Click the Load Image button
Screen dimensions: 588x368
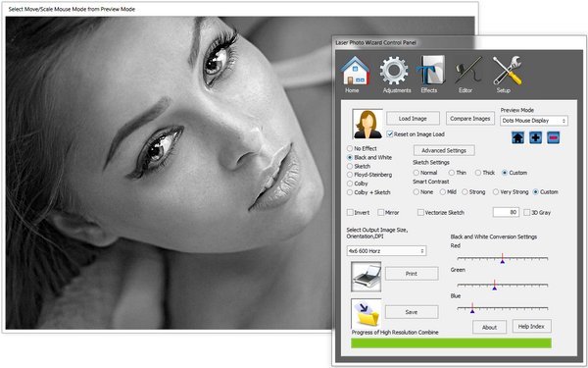413,119
